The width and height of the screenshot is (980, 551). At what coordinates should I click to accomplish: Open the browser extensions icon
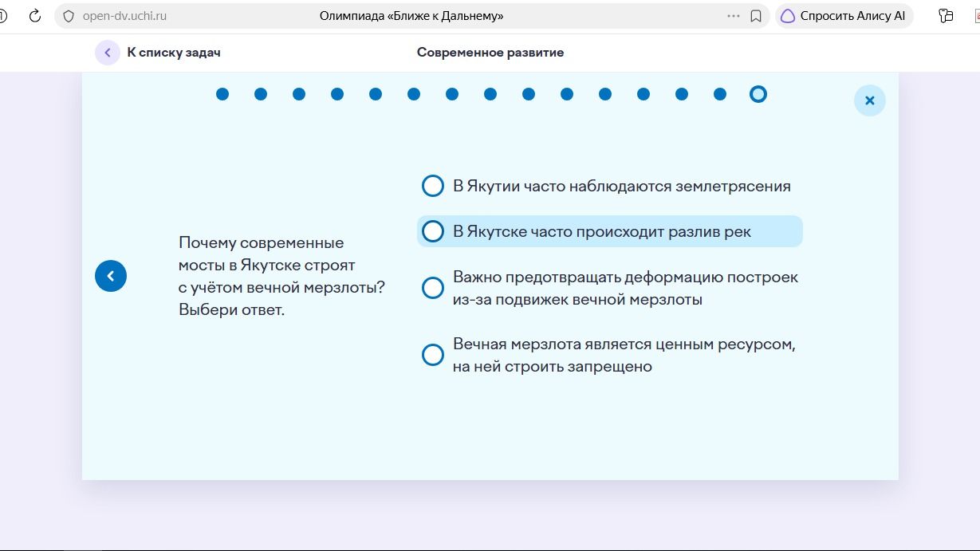(947, 16)
